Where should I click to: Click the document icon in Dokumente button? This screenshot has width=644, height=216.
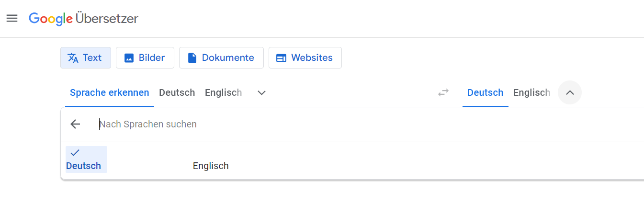(192, 58)
